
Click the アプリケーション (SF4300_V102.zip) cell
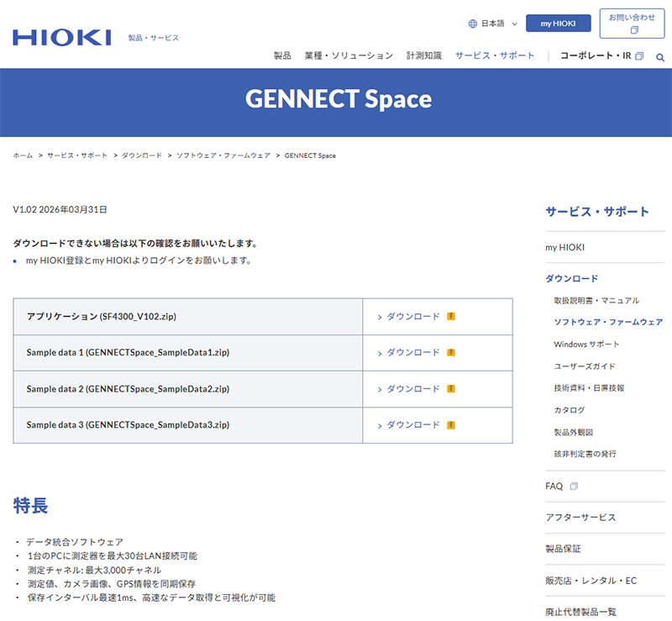click(x=187, y=317)
